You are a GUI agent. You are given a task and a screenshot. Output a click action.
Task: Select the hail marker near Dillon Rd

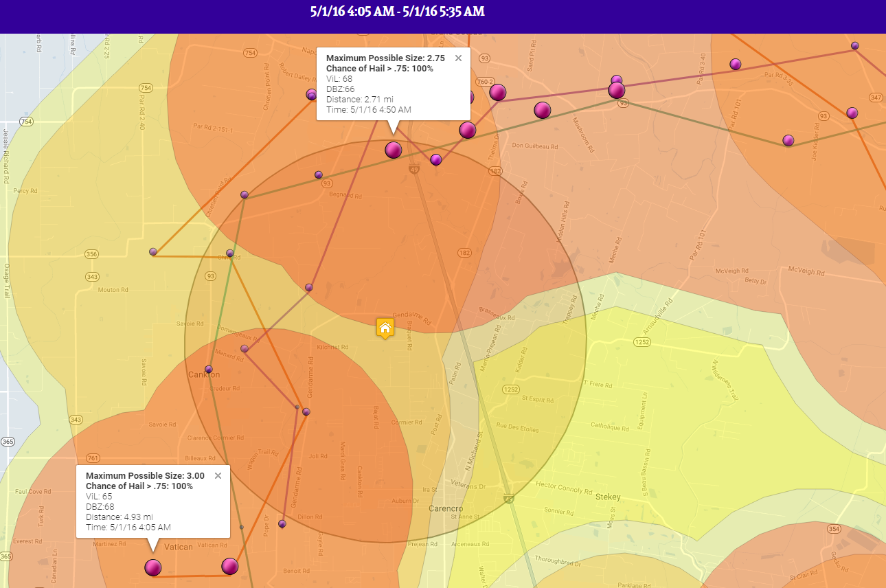(x=282, y=524)
